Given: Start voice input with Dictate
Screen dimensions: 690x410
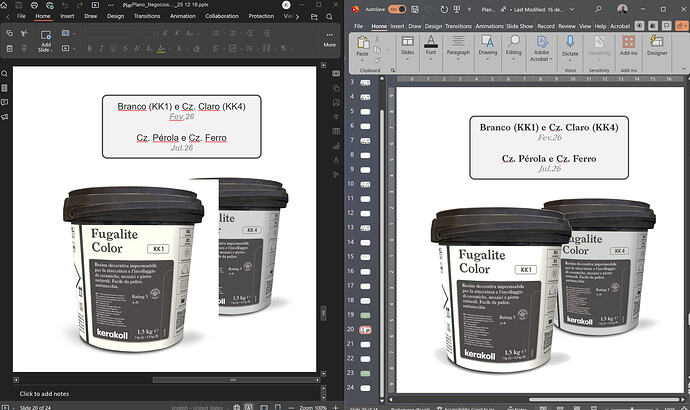Looking at the screenshot, I should point(570,46).
